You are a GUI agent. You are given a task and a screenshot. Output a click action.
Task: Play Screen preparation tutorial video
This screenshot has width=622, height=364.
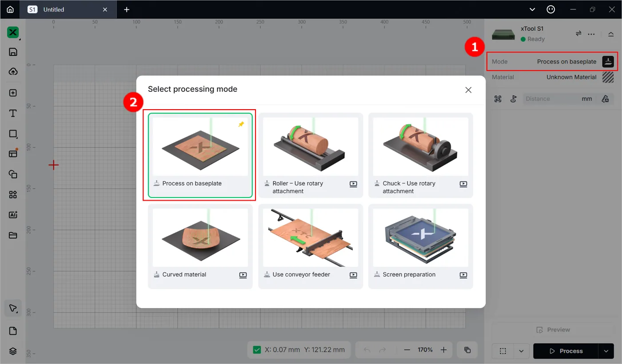[463, 275]
